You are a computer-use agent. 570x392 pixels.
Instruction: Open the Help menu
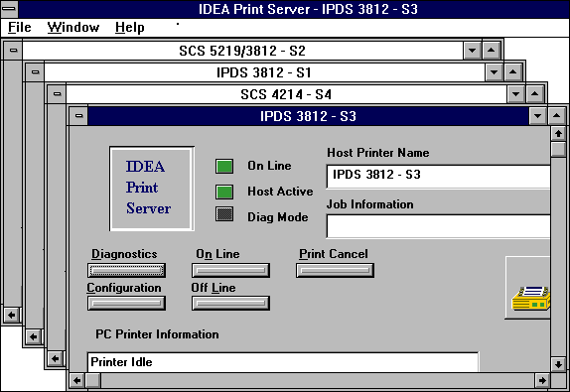click(x=130, y=28)
